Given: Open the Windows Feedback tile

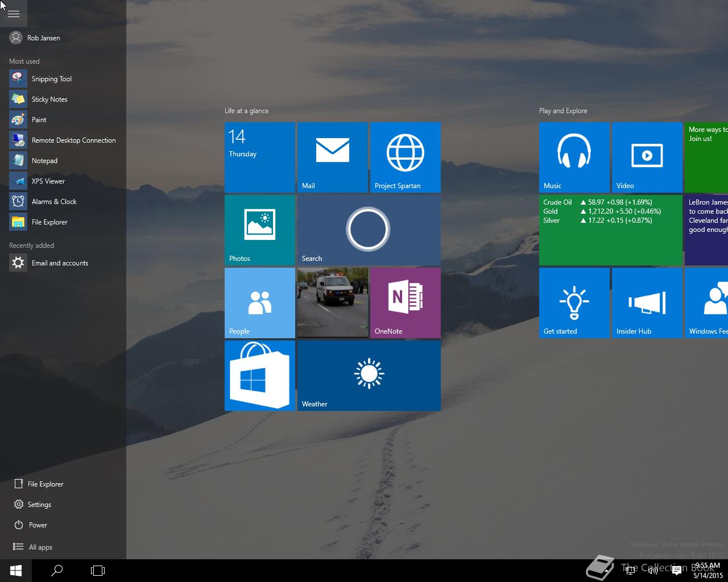Looking at the screenshot, I should click(706, 303).
